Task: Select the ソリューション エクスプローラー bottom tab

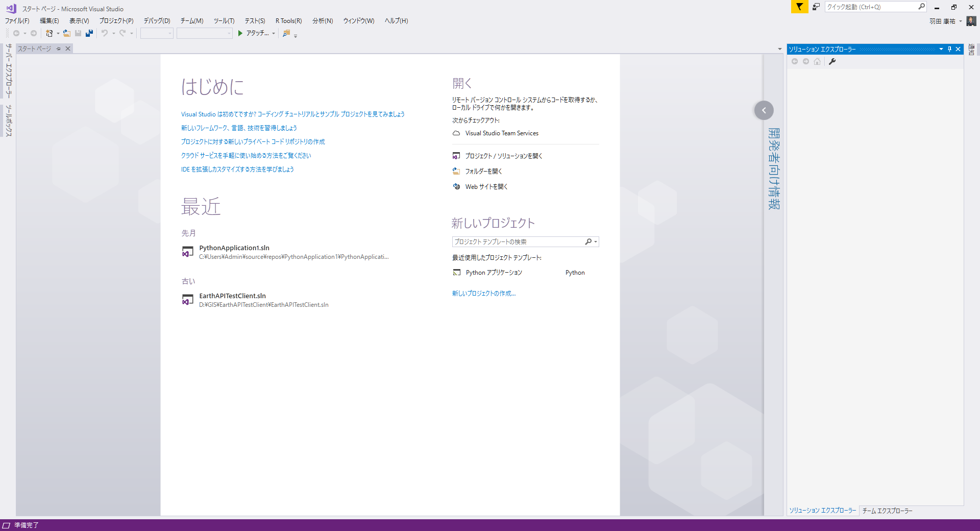Action: tap(823, 511)
